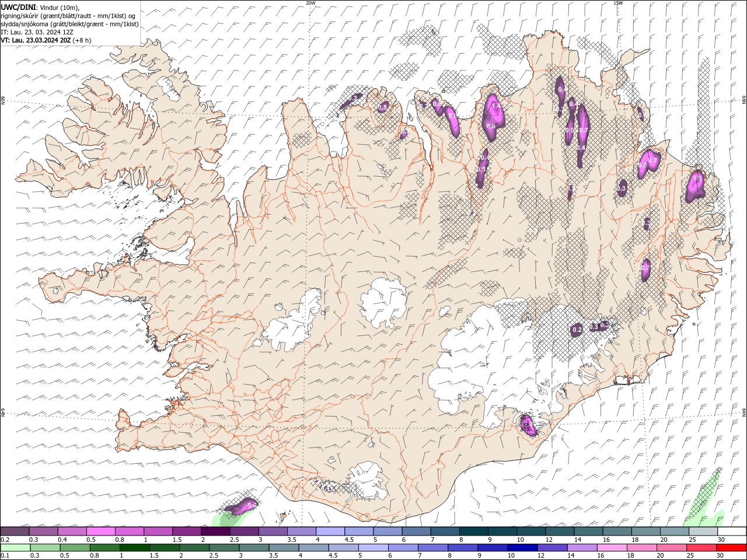Screen dimensions: 747x560
Task: Select the darkest green lower swatch starting at 1
Action: coord(134,548)
